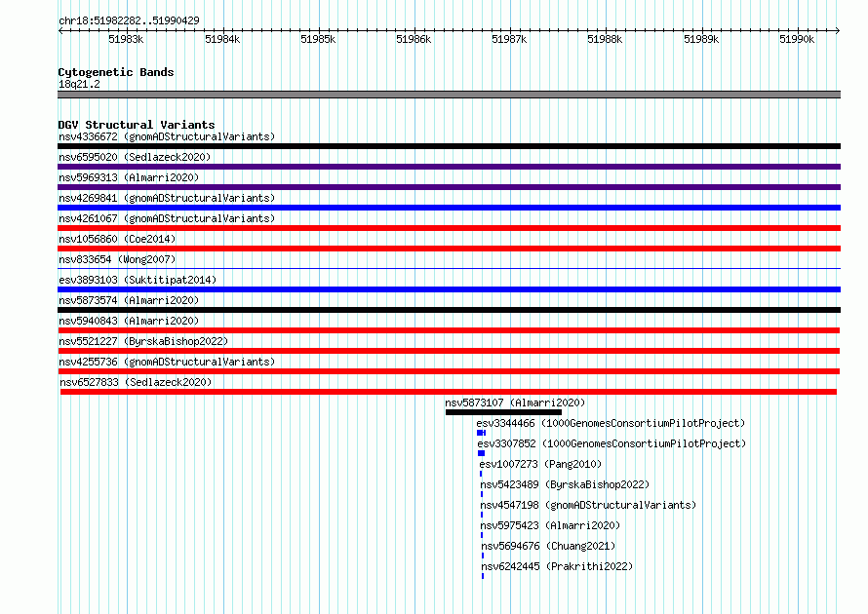Viewport: 868px width, 614px height.
Task: Click the ruler's right end arrow
Action: (x=838, y=30)
